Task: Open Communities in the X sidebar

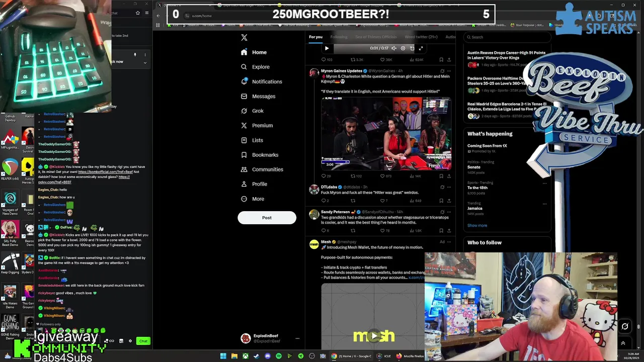Action: click(262, 169)
